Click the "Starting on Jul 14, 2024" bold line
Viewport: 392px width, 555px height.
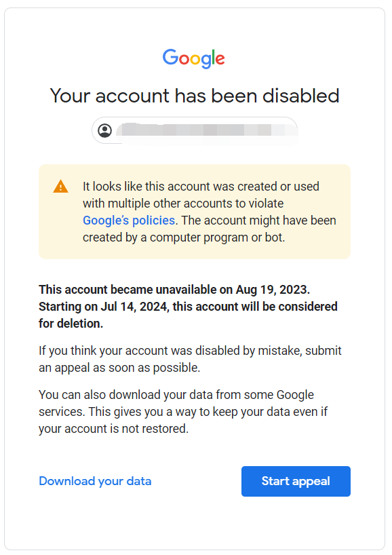189,307
